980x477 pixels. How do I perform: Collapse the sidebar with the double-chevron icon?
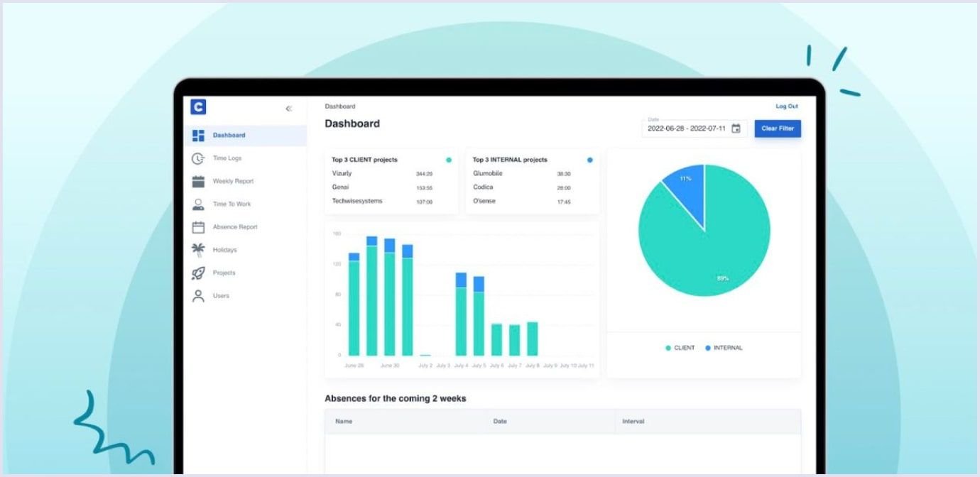288,109
